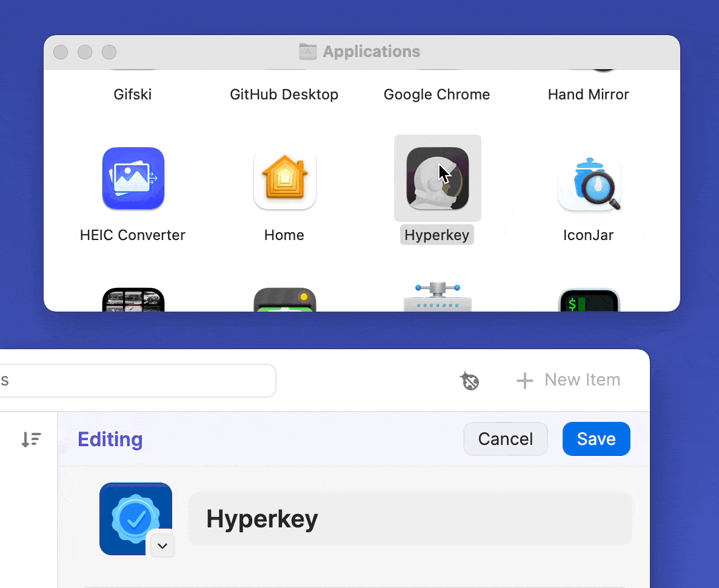
Task: Open the Home app icon
Action: click(285, 178)
